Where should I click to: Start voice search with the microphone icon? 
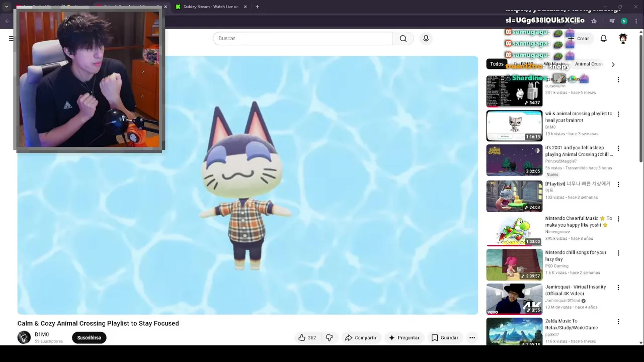pyautogui.click(x=426, y=38)
